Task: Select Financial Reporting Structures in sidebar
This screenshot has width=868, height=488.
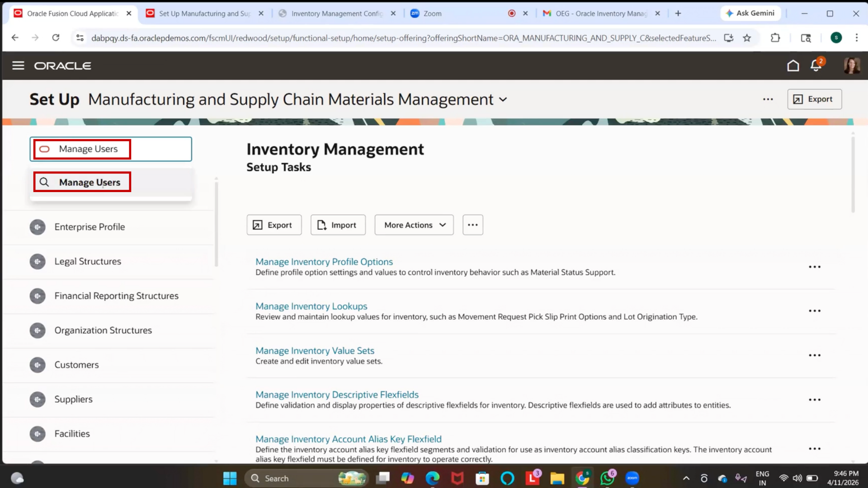Action: 116,296
